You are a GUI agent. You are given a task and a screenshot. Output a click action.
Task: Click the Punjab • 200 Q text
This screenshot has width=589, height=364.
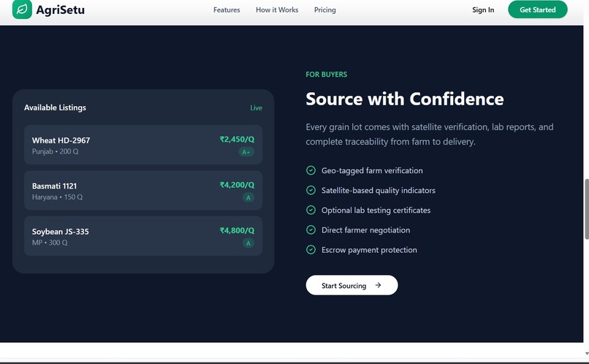(56, 151)
